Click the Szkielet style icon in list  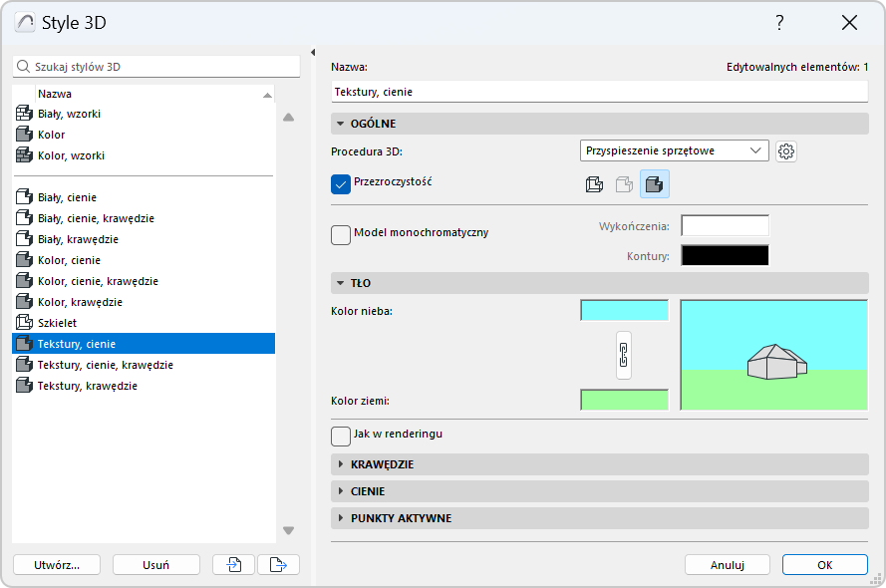pos(25,323)
